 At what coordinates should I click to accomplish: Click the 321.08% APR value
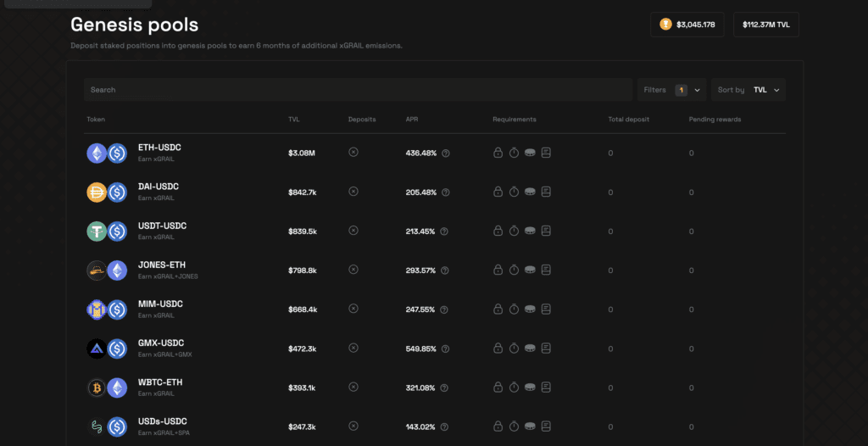coord(420,387)
